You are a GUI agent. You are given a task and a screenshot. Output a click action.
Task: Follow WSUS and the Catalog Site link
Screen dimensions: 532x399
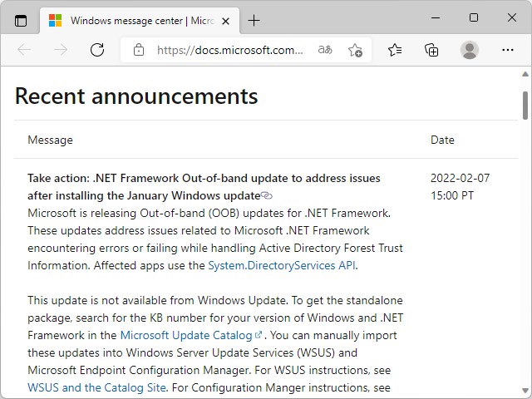[96, 387]
